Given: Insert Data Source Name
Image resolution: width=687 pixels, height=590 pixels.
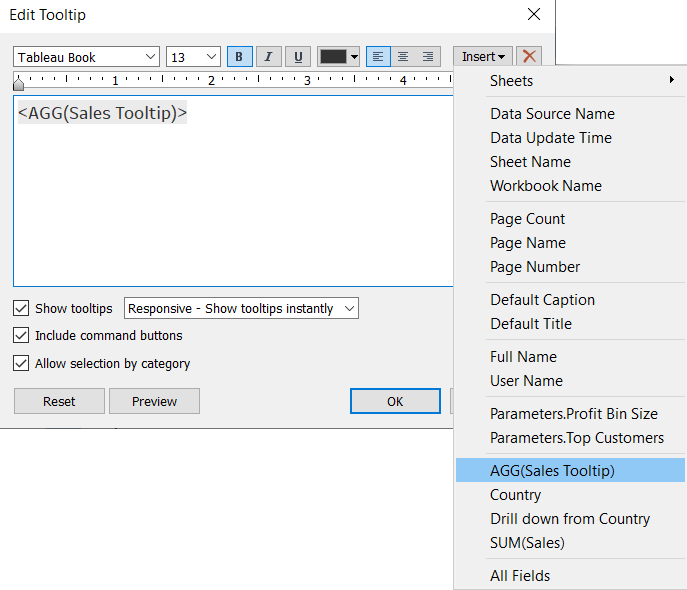Looking at the screenshot, I should [570, 114].
